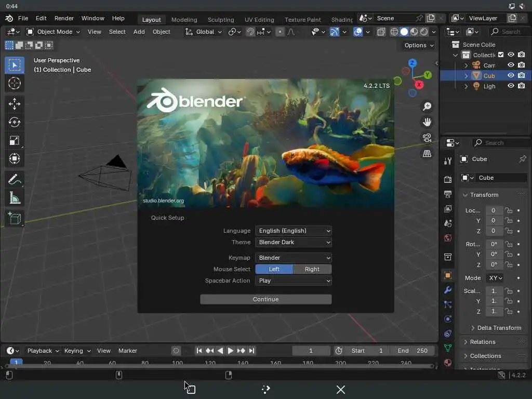Toggle Camera visibility eye in outliner
This screenshot has width=532, height=399.
tap(511, 65)
